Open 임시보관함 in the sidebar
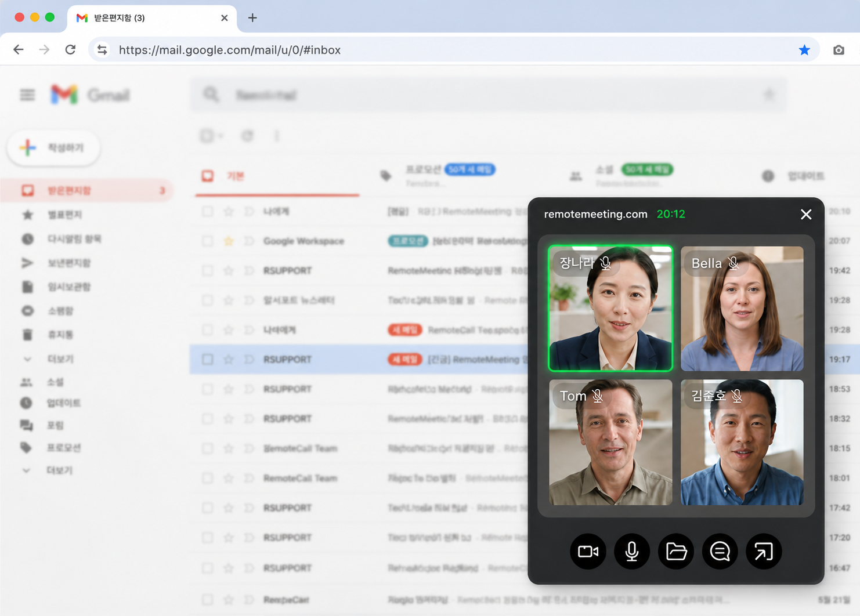Viewport: 860px width, 616px height. [x=69, y=287]
